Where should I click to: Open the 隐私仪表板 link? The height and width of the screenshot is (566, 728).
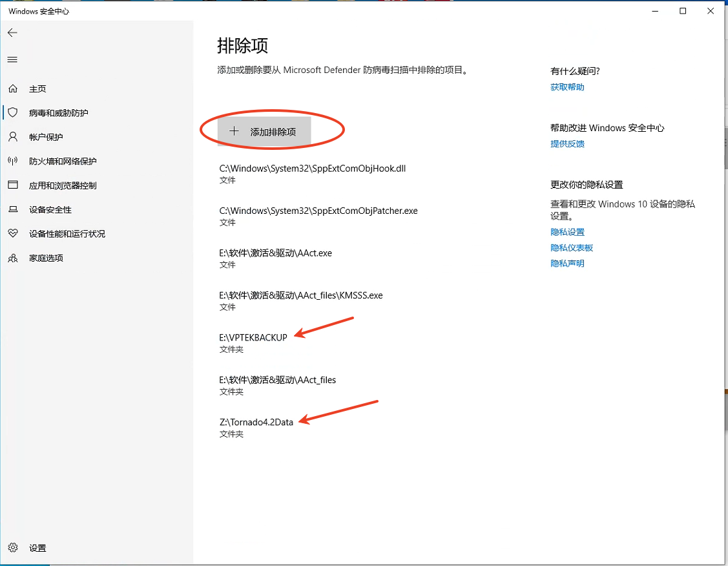pyautogui.click(x=572, y=248)
